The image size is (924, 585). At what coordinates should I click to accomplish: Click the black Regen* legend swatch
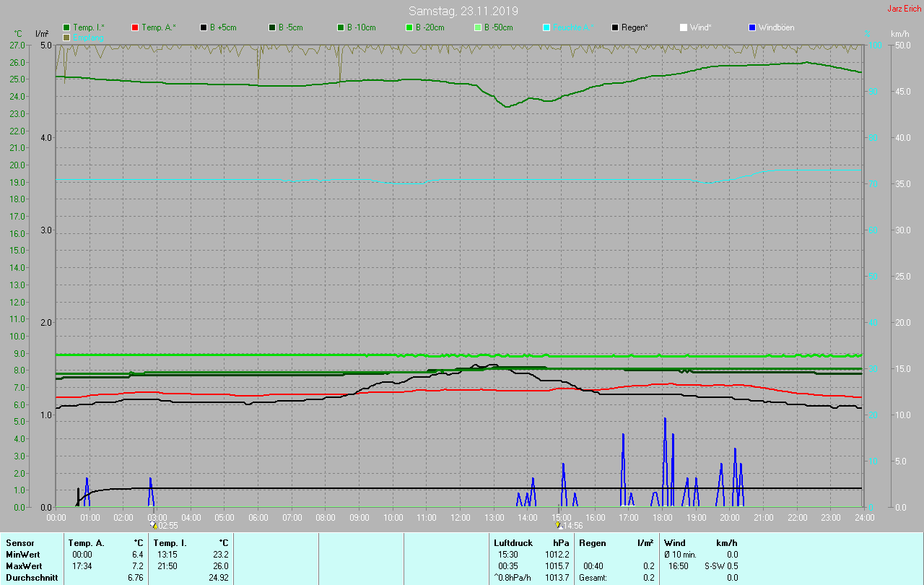tap(615, 27)
